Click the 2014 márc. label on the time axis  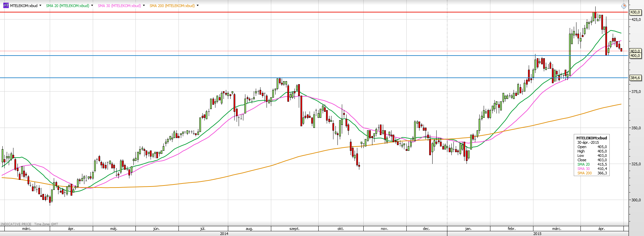(27, 229)
